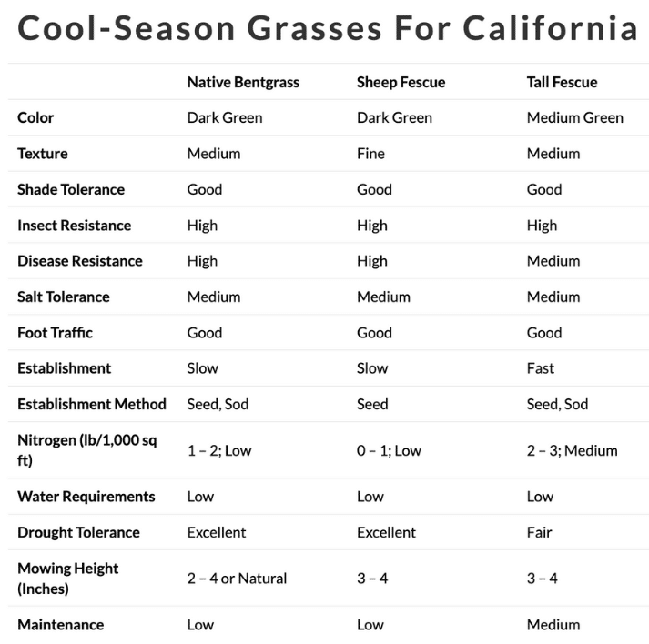This screenshot has height=644, width=649.
Task: Click the '2 – 4 or Natural' mowing cell
Action: click(237, 579)
